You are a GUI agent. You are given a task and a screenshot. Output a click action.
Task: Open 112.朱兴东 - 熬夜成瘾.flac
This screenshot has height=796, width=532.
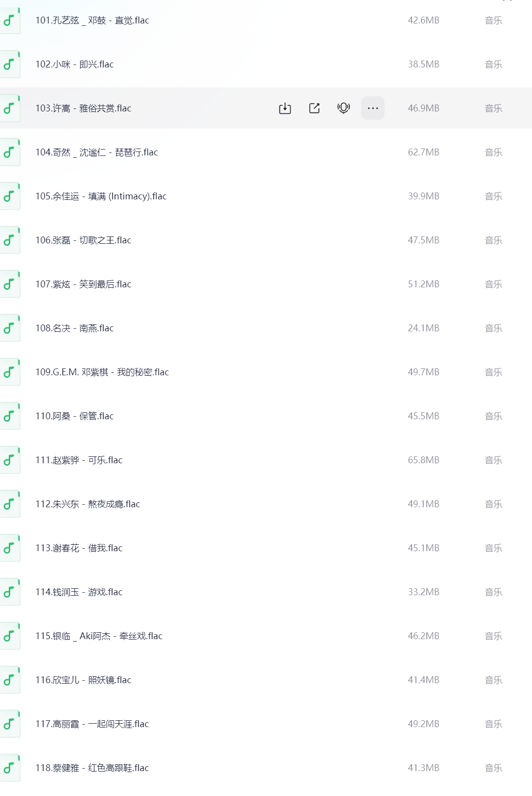click(x=88, y=504)
